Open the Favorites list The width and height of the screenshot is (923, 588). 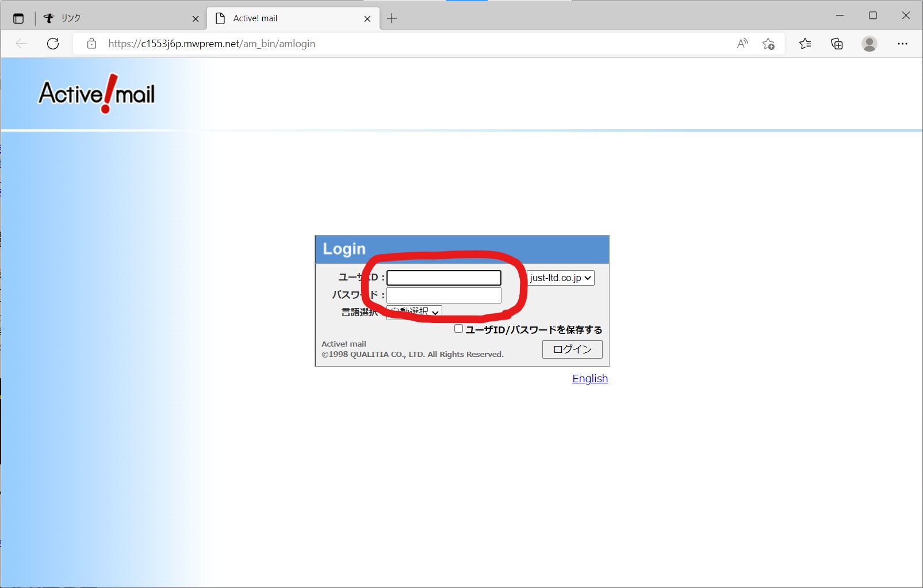point(805,44)
